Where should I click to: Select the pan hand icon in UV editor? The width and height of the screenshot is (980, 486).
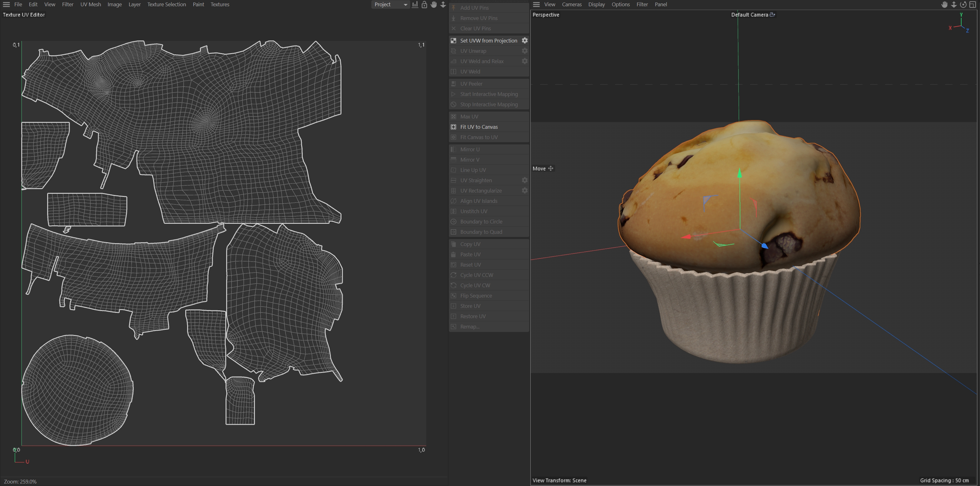click(x=434, y=5)
